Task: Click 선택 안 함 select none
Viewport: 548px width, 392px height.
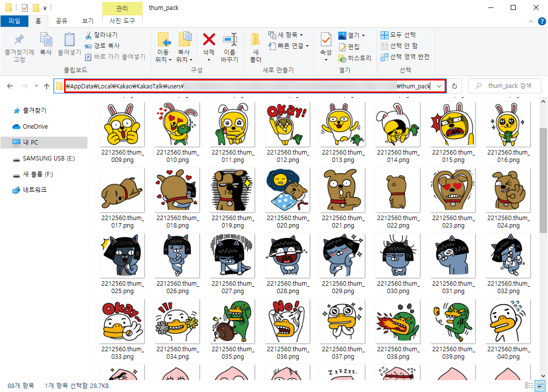Action: click(399, 46)
